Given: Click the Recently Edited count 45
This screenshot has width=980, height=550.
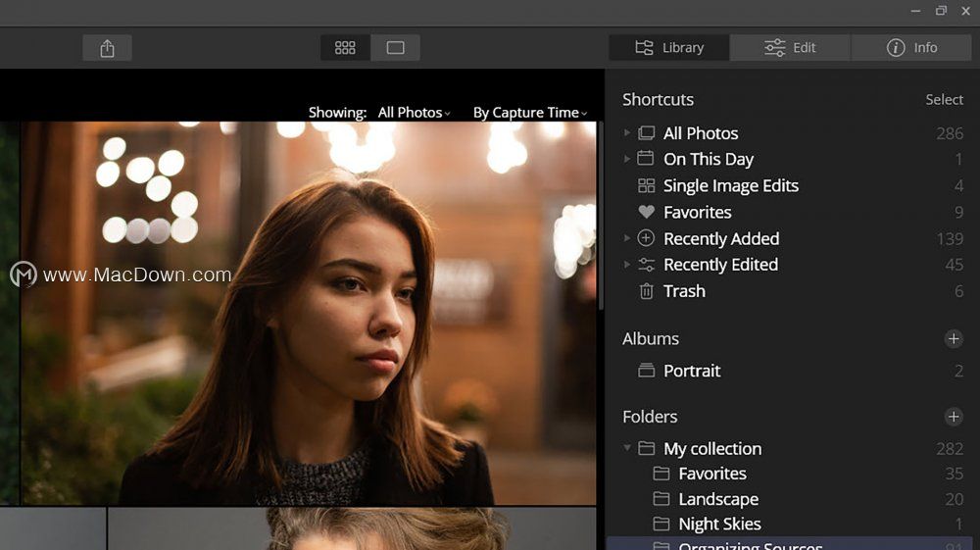Looking at the screenshot, I should (954, 265).
